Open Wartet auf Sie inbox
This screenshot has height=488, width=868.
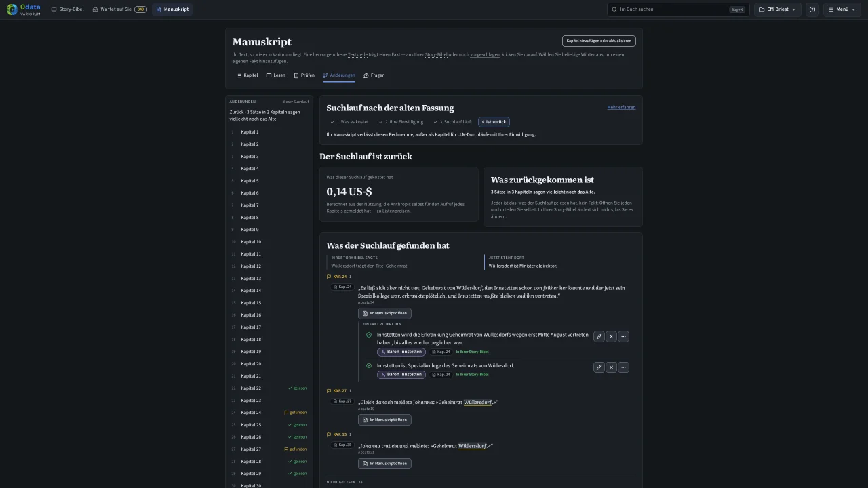pyautogui.click(x=119, y=9)
